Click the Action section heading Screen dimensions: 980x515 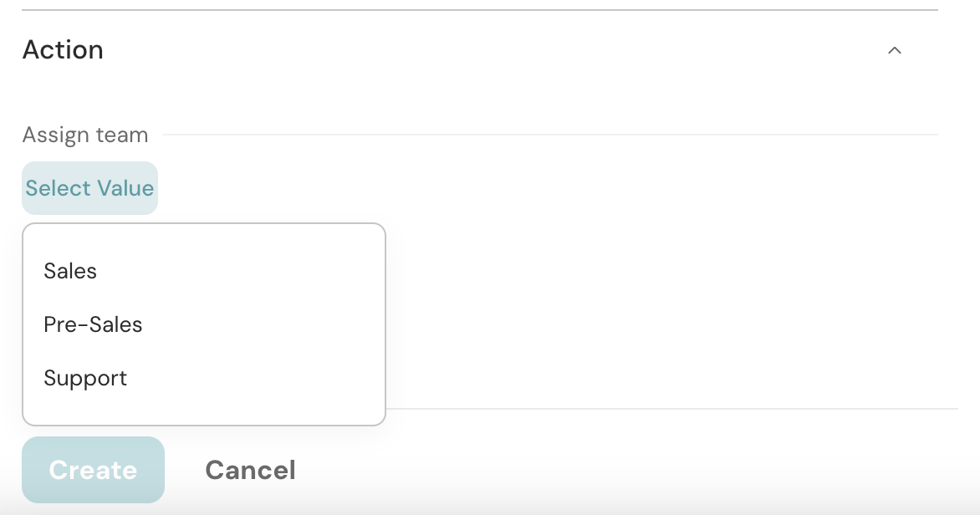point(63,50)
